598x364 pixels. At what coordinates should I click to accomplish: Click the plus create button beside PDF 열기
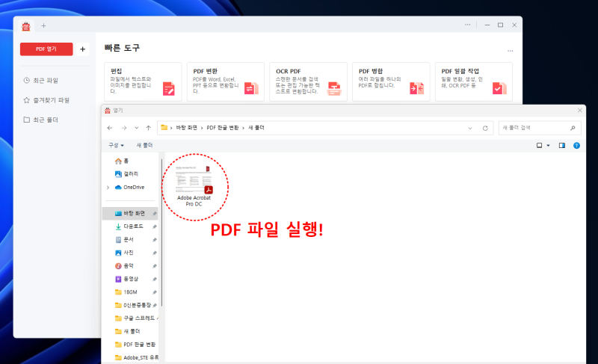(x=82, y=49)
